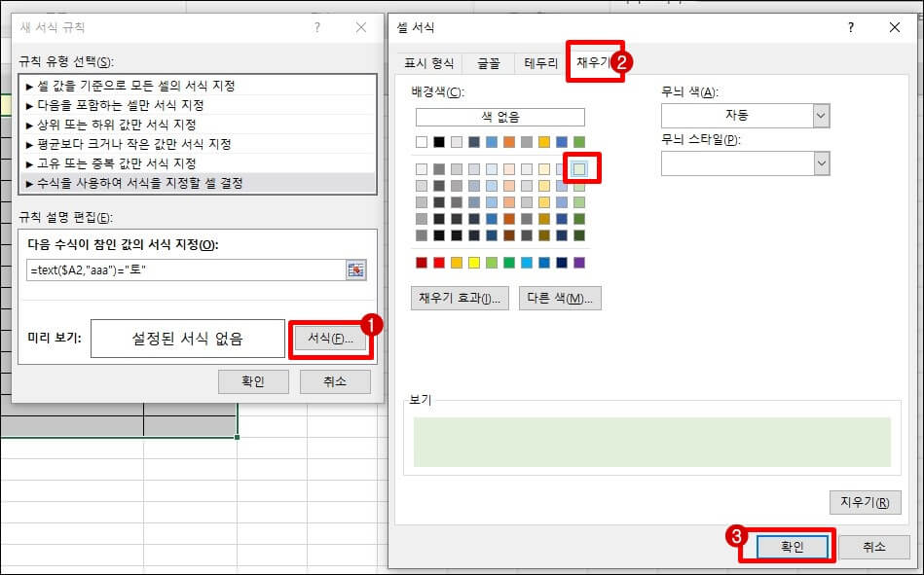Image resolution: width=924 pixels, height=575 pixels.
Task: Open 채우기 효과(I)... fill effects
Action: coord(460,298)
